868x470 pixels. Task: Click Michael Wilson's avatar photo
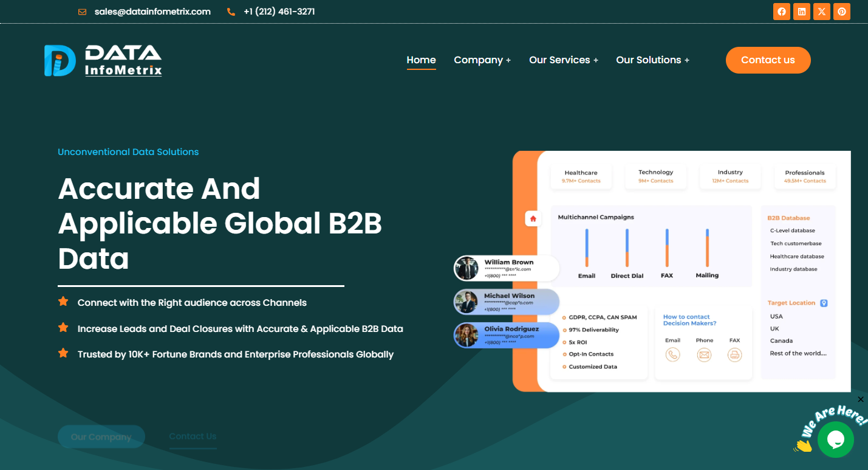coord(466,302)
